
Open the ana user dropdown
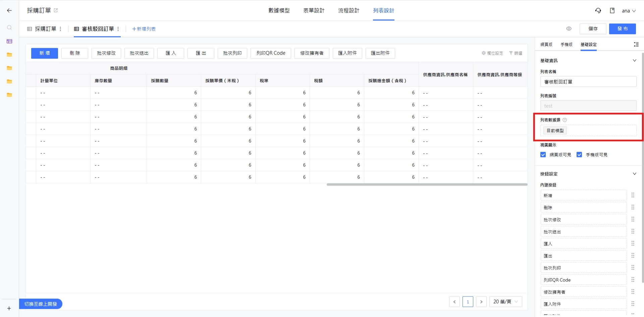coord(629,11)
